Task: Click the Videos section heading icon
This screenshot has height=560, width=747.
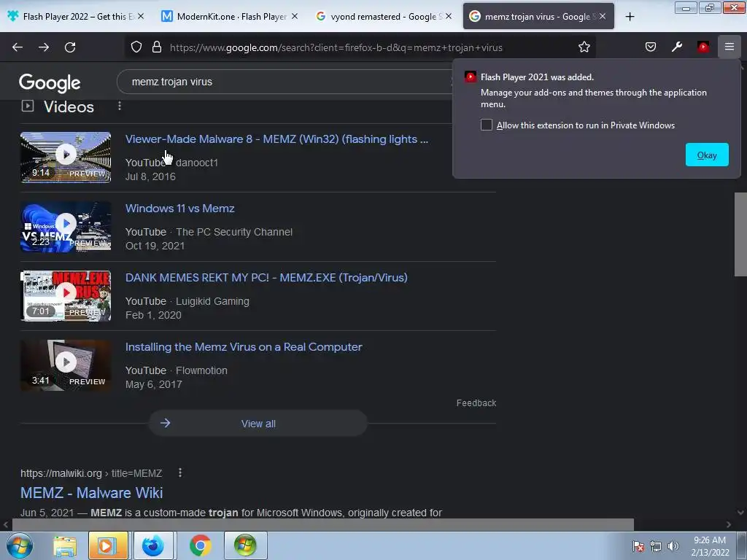Action: pyautogui.click(x=28, y=106)
